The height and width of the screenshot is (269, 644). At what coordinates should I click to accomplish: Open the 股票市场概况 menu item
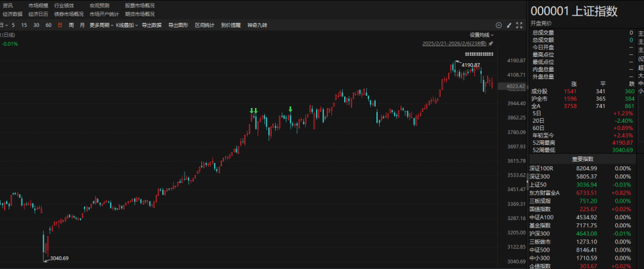click(x=140, y=6)
